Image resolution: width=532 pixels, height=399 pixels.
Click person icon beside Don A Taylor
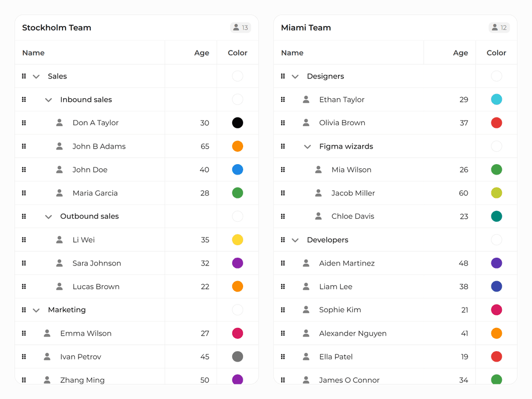[x=60, y=123]
